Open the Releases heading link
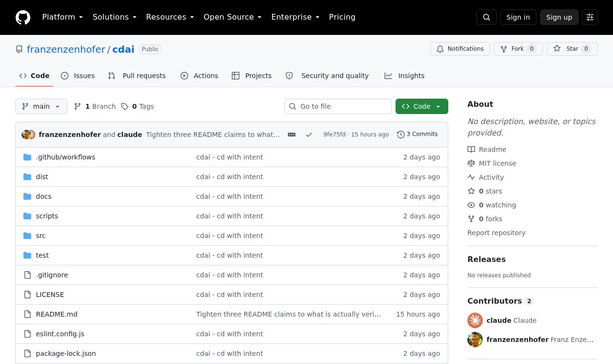The width and height of the screenshot is (613, 364). tap(487, 259)
